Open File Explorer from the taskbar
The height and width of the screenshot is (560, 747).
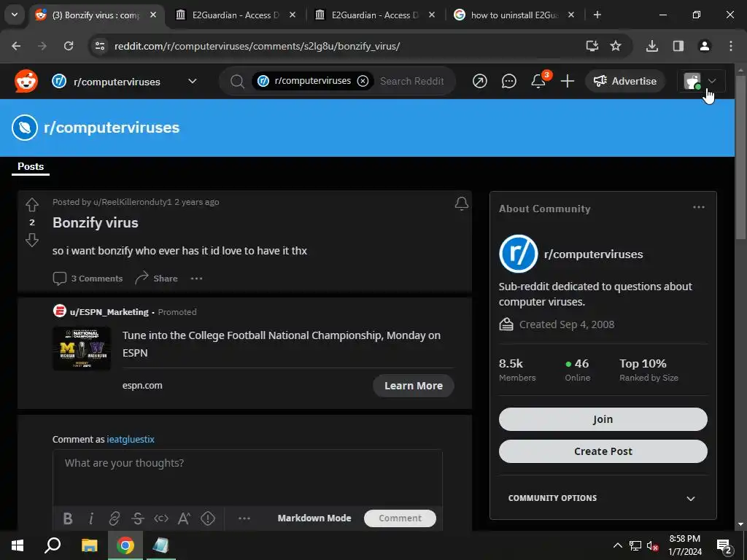click(x=89, y=545)
